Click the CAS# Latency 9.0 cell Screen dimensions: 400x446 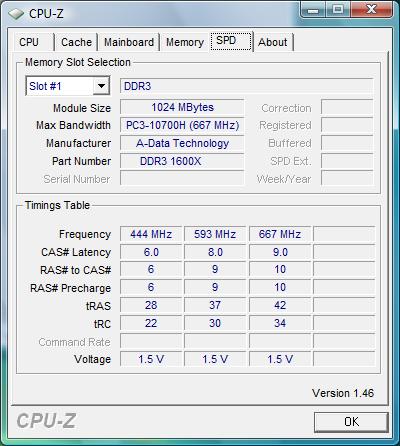point(280,252)
